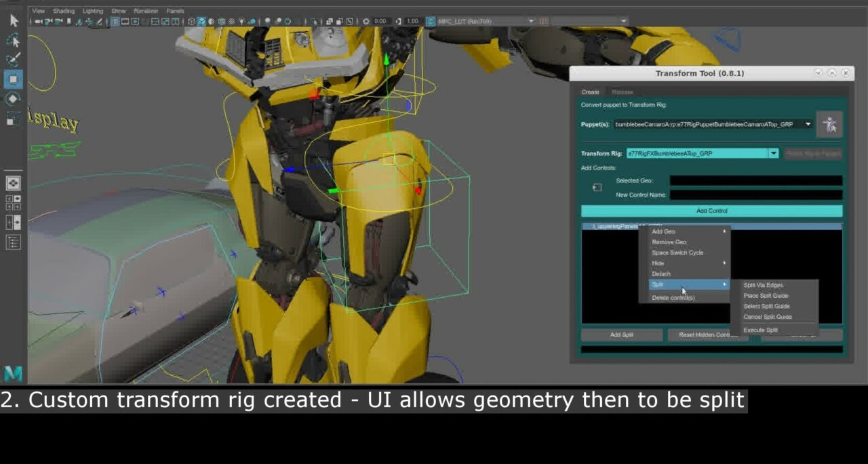Viewport: 868px width, 464px height.
Task: Choose the Paint Selection brush tool
Action: (x=14, y=60)
